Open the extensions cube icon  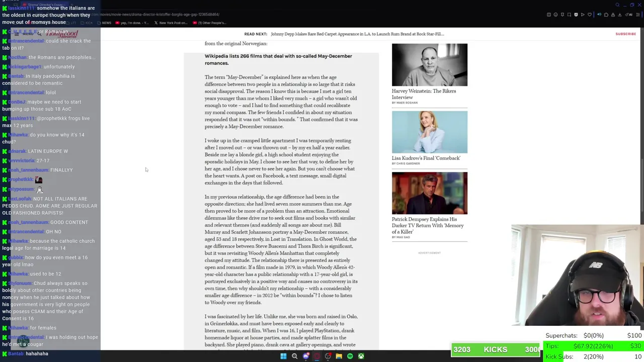tap(606, 15)
